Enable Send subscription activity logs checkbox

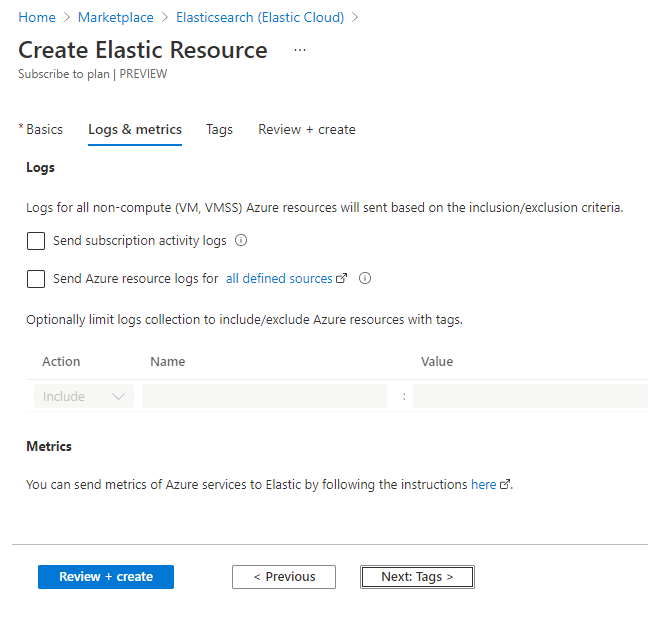tap(36, 241)
